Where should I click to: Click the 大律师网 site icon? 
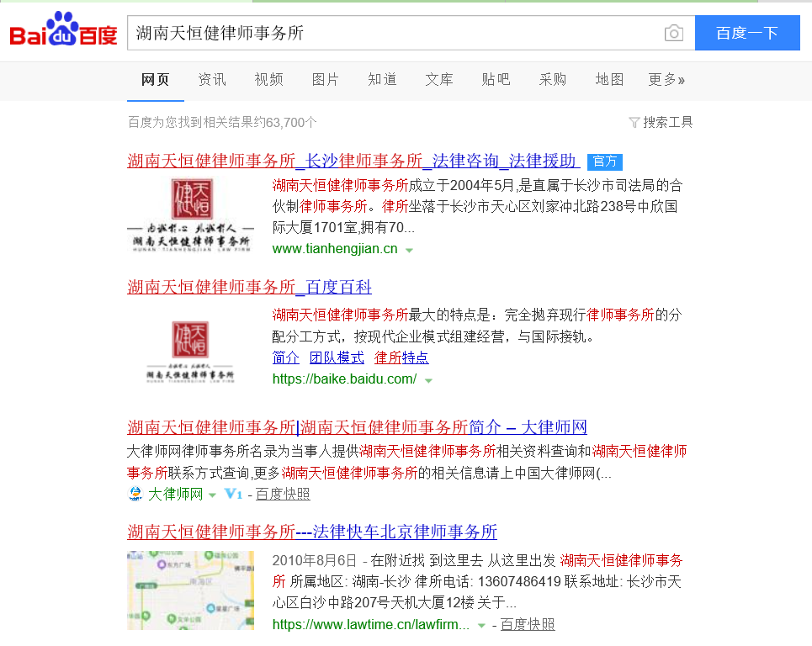point(135,495)
